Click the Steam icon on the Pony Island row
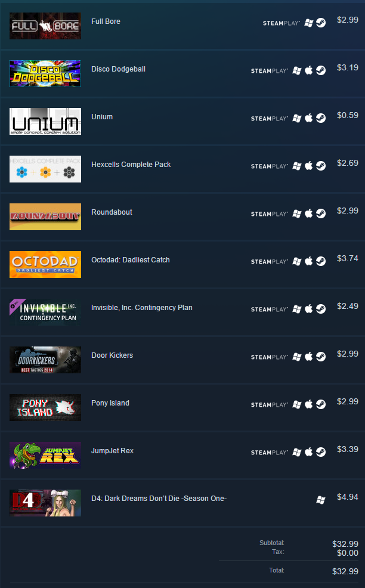This screenshot has width=365, height=588. tap(321, 404)
